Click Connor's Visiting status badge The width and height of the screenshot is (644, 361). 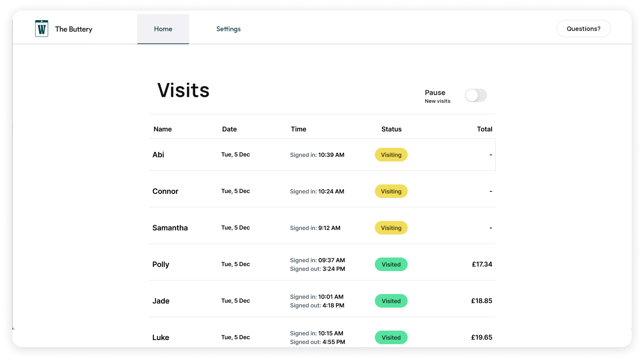391,191
